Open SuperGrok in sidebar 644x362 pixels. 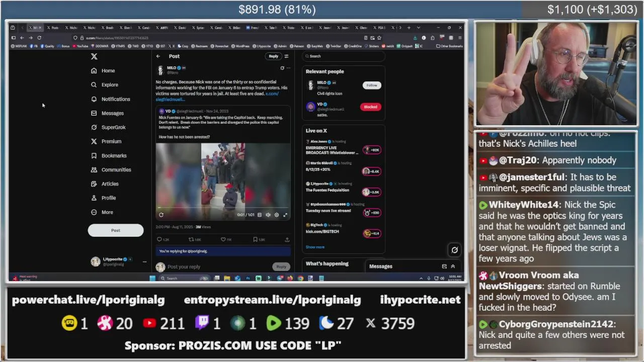pos(108,127)
